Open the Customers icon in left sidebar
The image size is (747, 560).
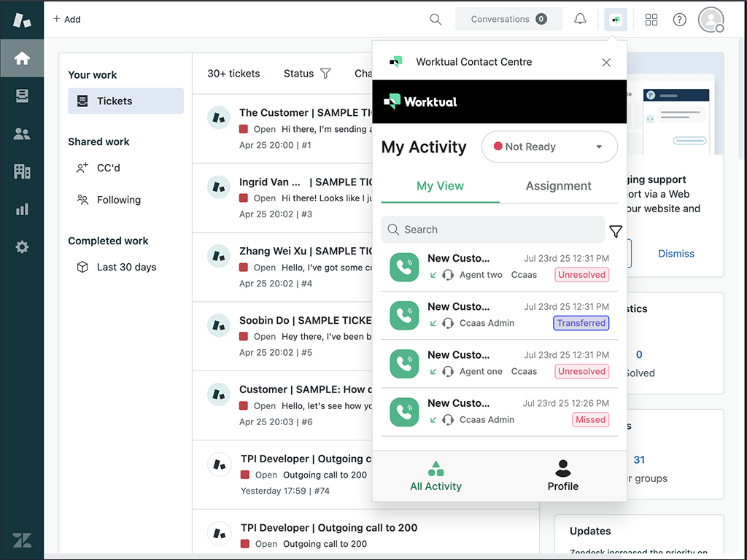[x=22, y=133]
